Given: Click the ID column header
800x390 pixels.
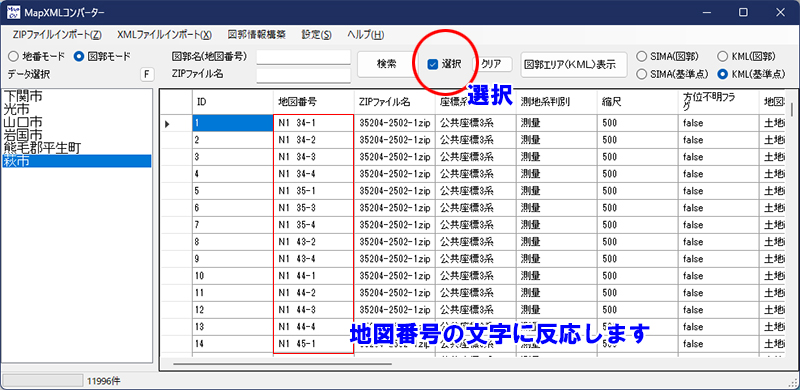Looking at the screenshot, I should 232,102.
